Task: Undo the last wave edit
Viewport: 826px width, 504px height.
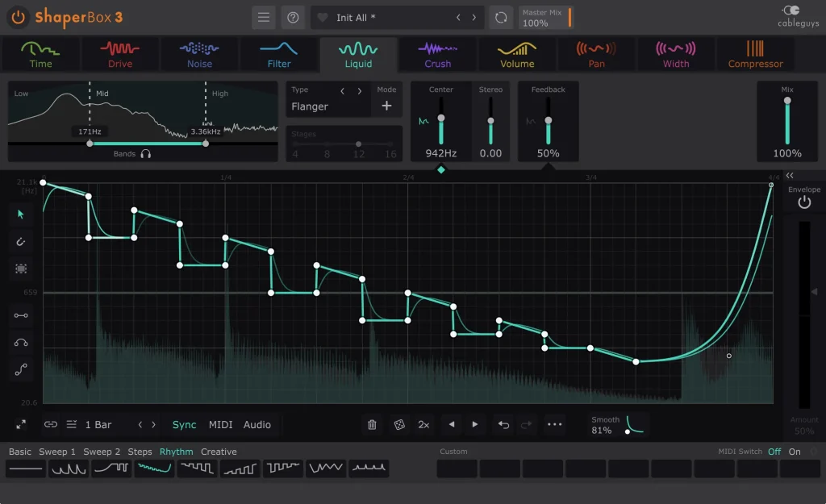Action: coord(503,424)
